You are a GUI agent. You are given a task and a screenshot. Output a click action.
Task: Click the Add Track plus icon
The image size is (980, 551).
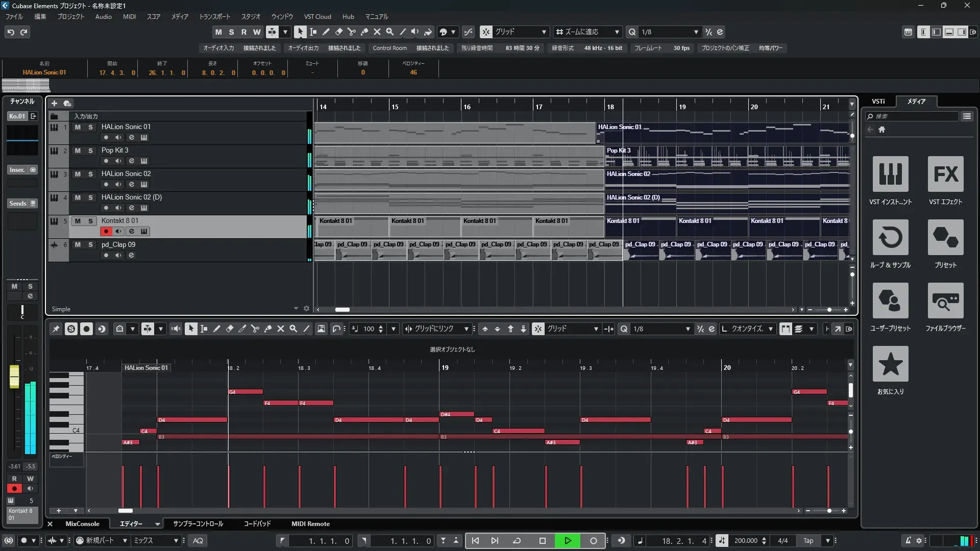(x=54, y=103)
